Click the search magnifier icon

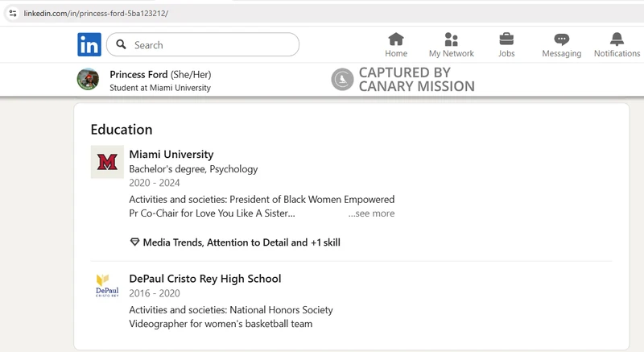(121, 44)
